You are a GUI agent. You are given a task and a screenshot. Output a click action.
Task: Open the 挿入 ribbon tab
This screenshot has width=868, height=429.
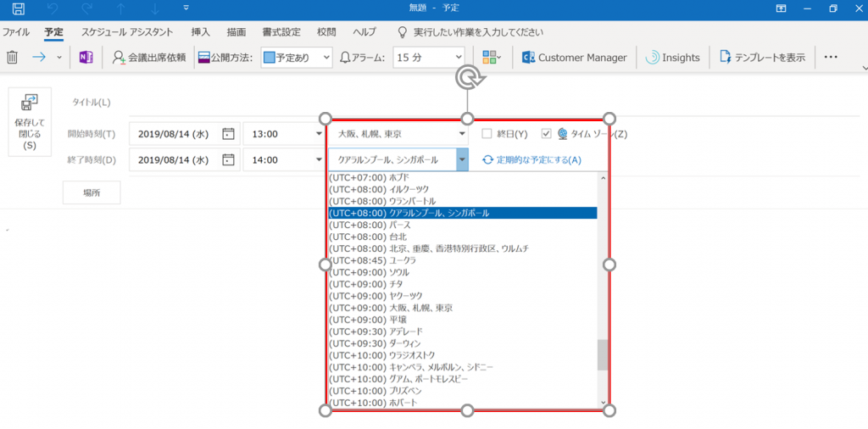coord(201,31)
